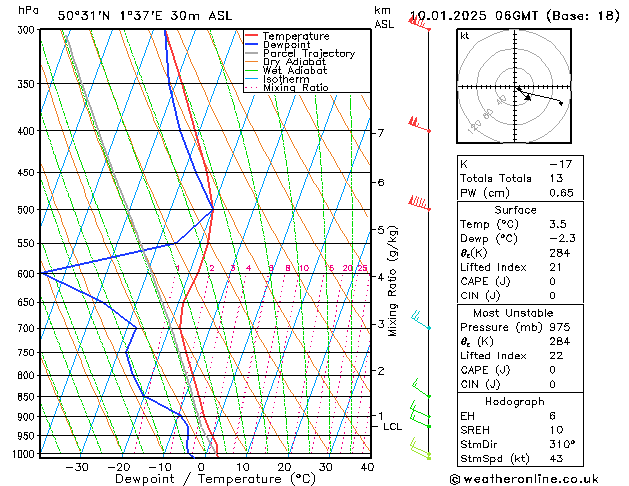The height and width of the screenshot is (486, 629).
Task: Click the 1000 pressure level label
Action: (26, 454)
